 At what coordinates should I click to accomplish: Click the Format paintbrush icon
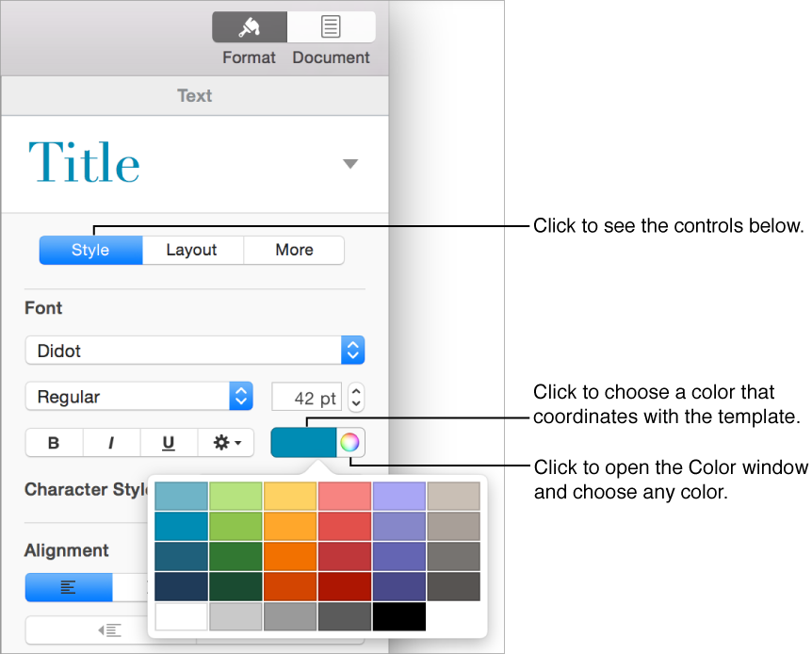pyautogui.click(x=249, y=26)
